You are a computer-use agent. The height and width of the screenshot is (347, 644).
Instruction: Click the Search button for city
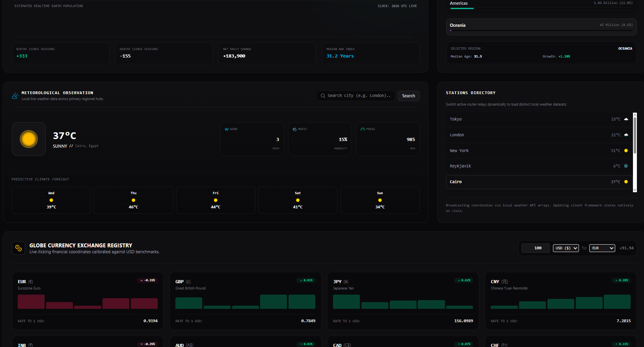pyautogui.click(x=408, y=96)
